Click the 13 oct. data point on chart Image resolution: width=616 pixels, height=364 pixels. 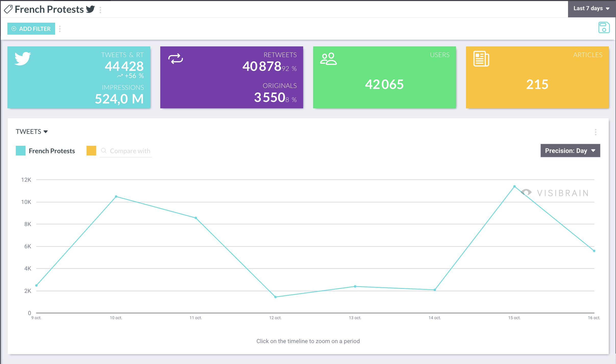355,287
